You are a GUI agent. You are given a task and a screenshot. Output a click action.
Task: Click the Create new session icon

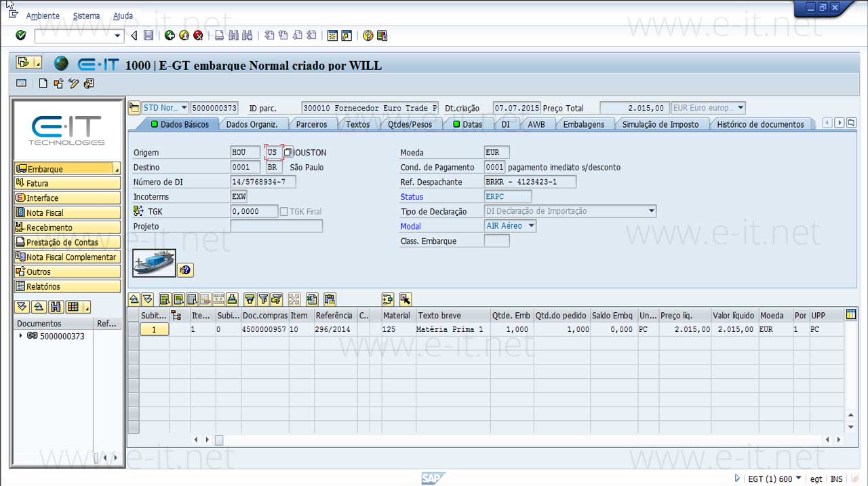pyautogui.click(x=332, y=35)
